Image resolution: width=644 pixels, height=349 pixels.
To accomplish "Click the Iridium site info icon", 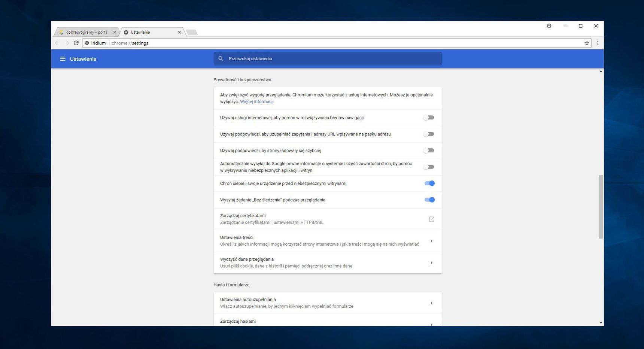I will tap(87, 43).
